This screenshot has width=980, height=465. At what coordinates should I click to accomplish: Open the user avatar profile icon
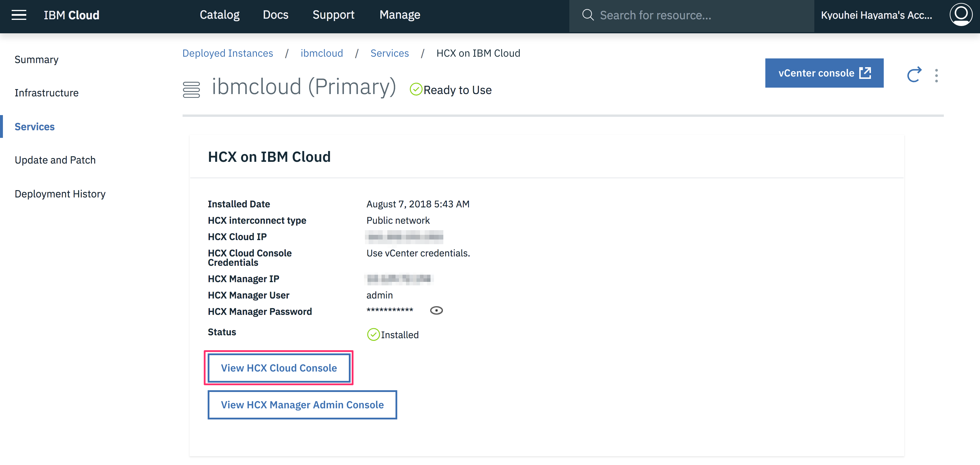pos(961,15)
